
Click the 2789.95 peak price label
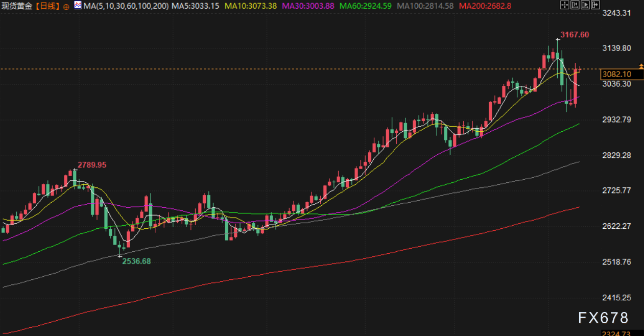click(92, 165)
